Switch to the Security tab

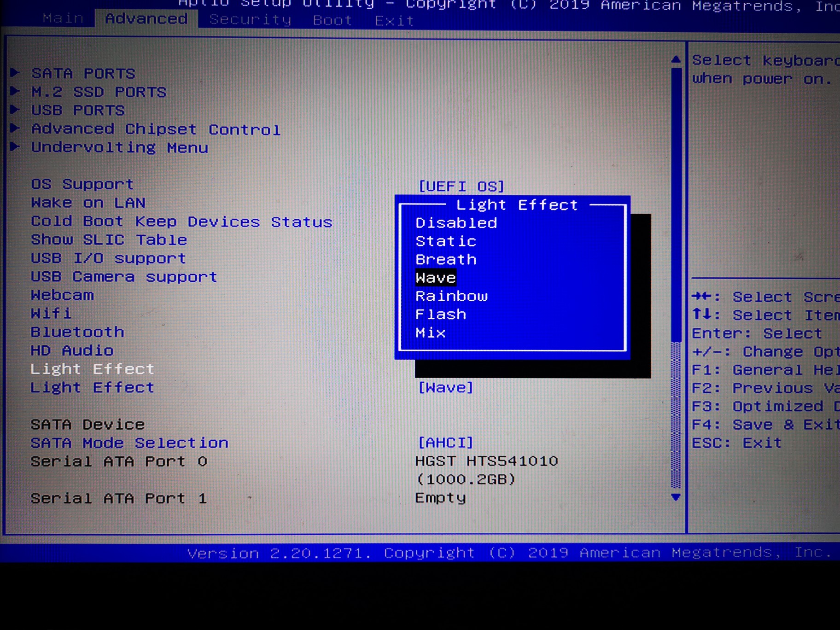[x=250, y=20]
